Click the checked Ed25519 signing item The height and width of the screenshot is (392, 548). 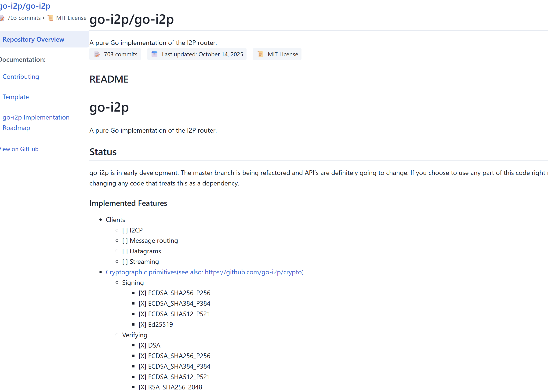tap(156, 324)
